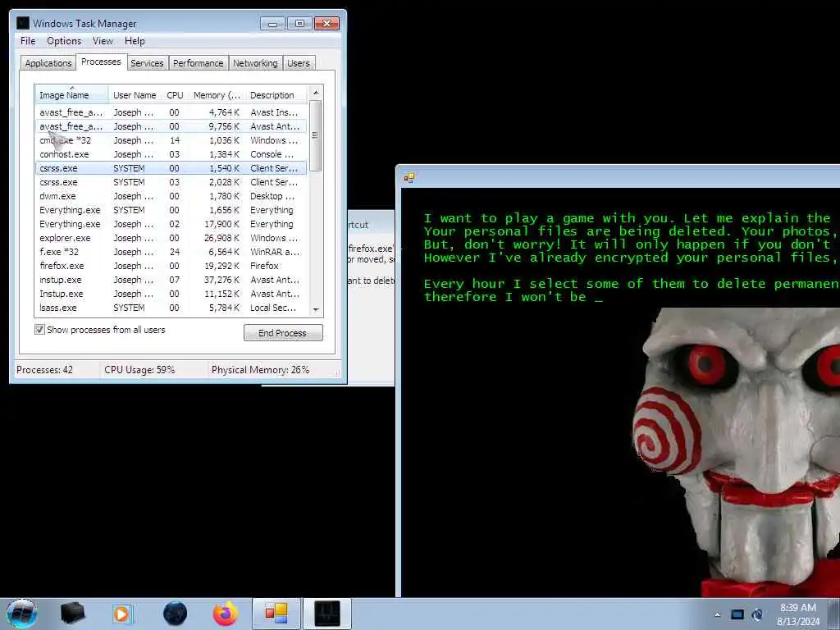This screenshot has width=840, height=630.
Task: Click the Processes: 42 status entry
Action: [x=45, y=370]
